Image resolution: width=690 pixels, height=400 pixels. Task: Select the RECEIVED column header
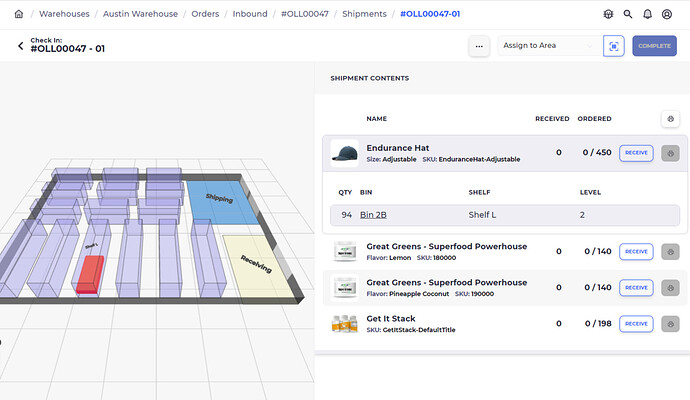coord(552,119)
